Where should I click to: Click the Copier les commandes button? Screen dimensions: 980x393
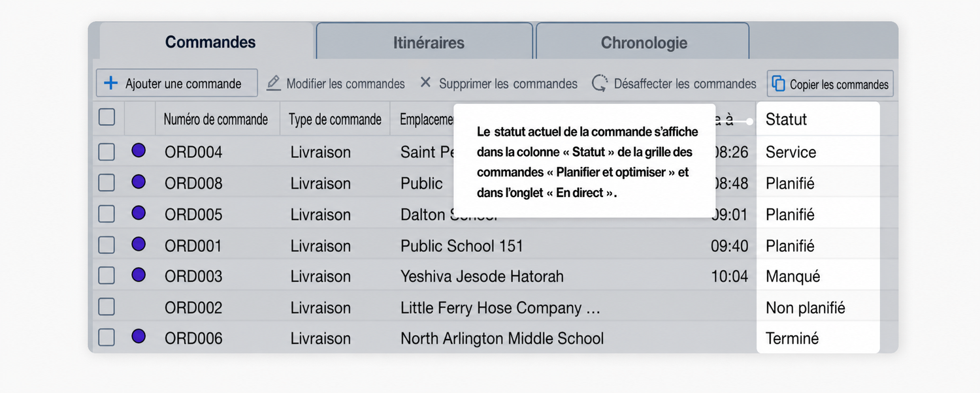tap(830, 84)
